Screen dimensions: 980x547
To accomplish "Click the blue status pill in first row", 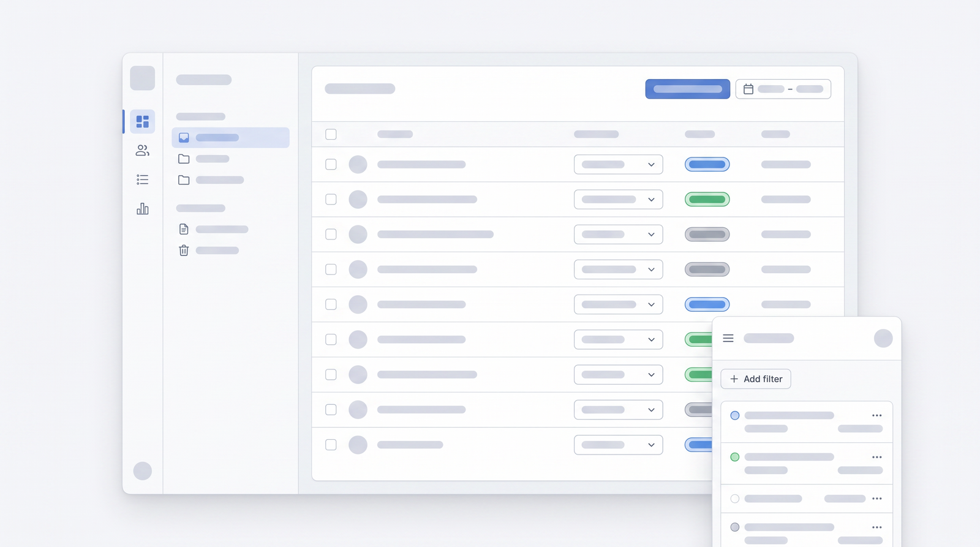I will (x=707, y=164).
